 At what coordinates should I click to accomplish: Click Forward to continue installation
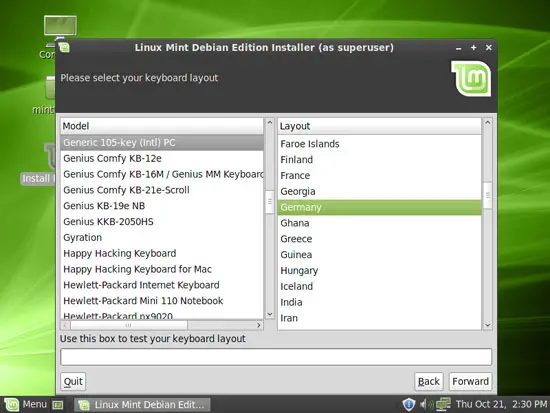tap(470, 381)
